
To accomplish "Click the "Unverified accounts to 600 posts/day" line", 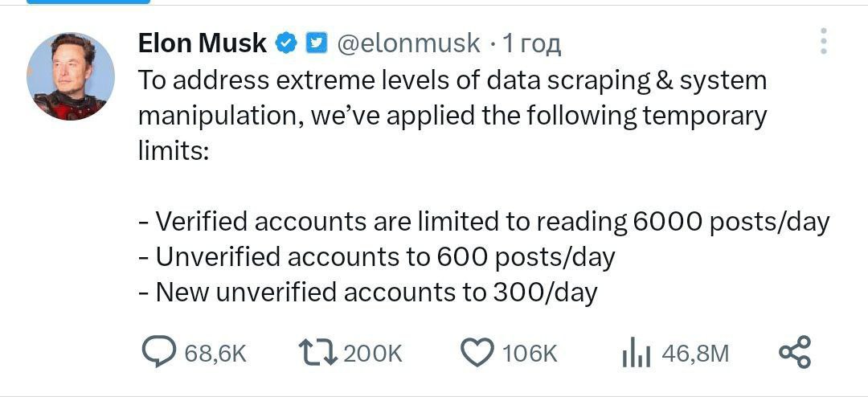I will [x=376, y=256].
